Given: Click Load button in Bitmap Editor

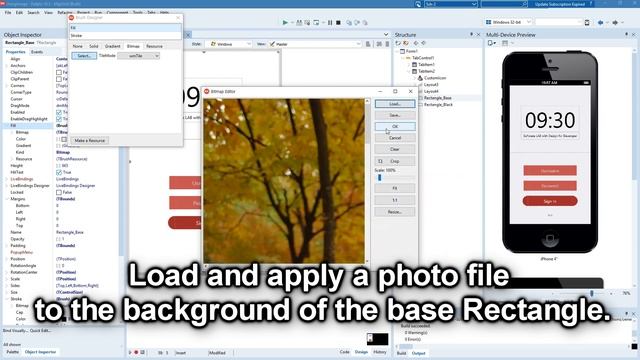Looking at the screenshot, I should pyautogui.click(x=395, y=104).
